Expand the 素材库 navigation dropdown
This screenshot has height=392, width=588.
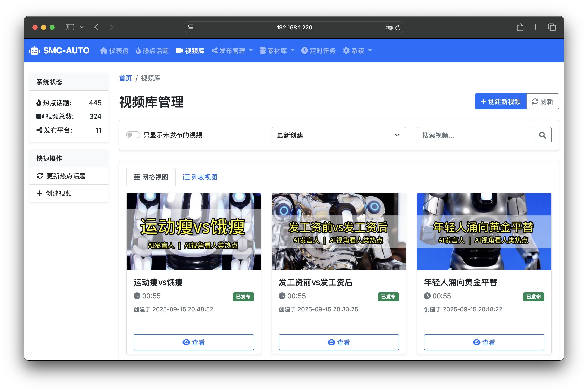(277, 50)
